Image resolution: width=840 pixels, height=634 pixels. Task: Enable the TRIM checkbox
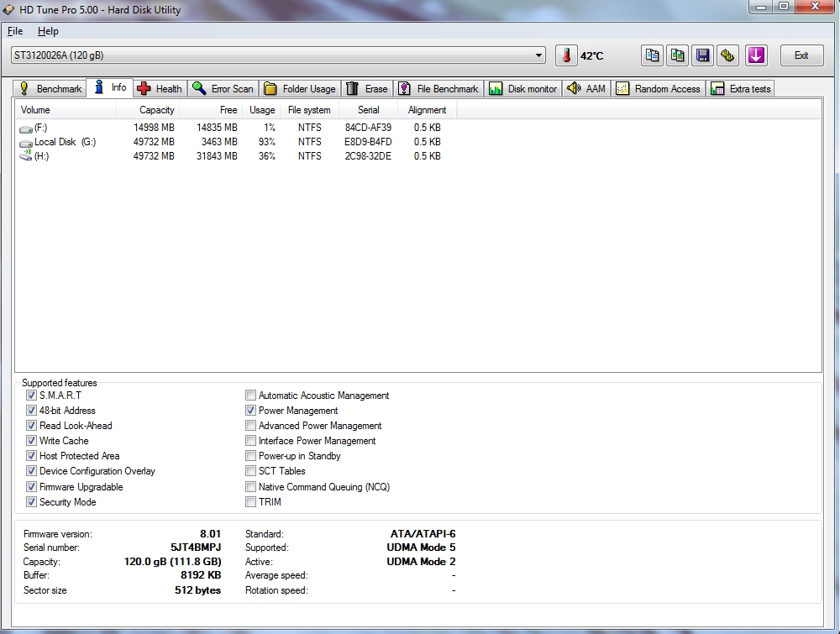click(250, 501)
